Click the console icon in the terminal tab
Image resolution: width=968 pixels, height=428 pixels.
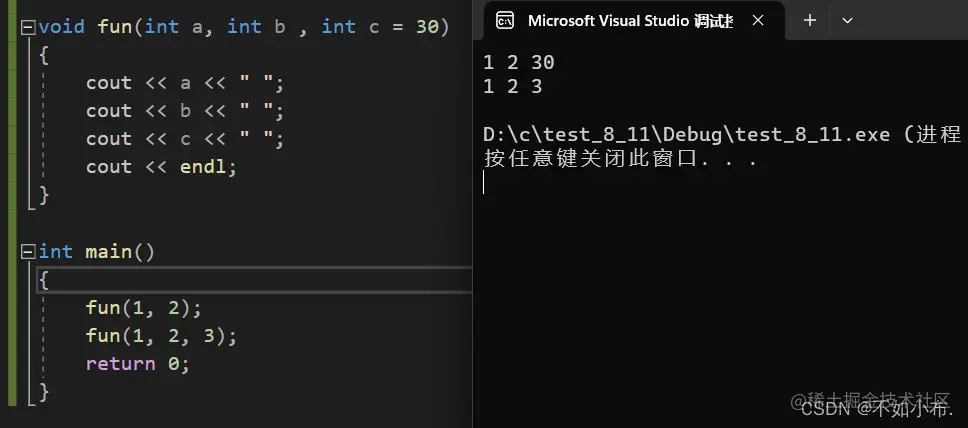(x=505, y=20)
